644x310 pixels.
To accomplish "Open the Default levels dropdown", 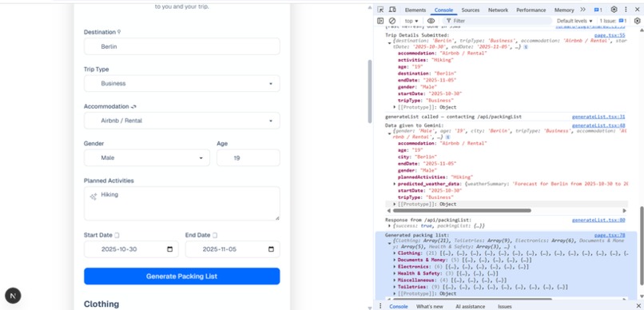I will tap(574, 21).
